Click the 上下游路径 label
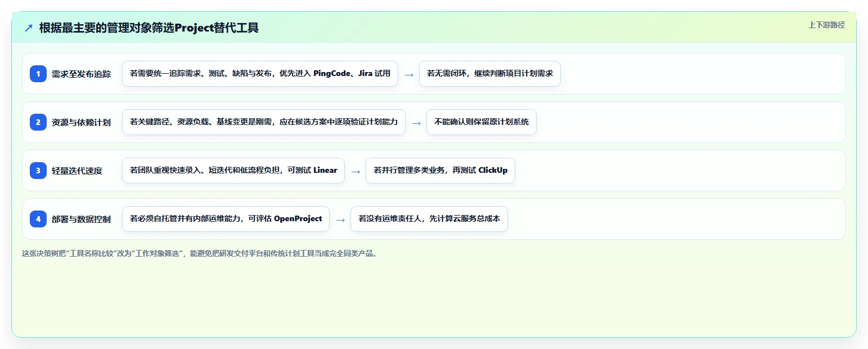 [826, 25]
